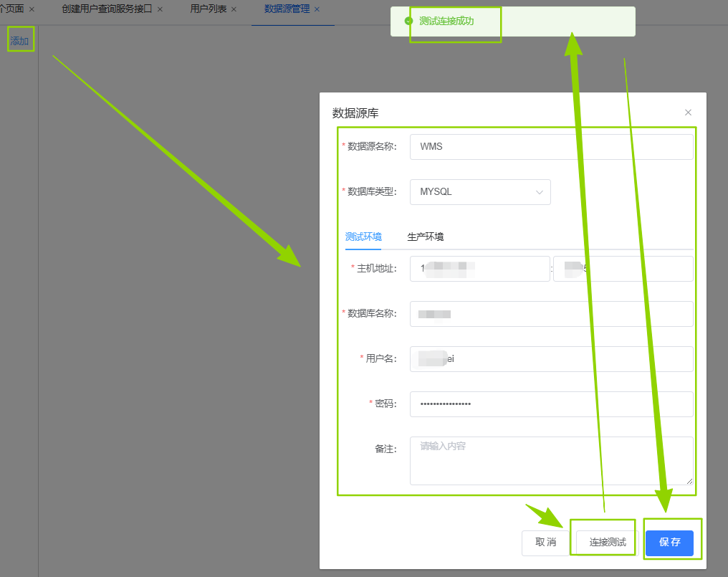Click the 添加 link to add a data source
728x577 pixels.
(19, 42)
